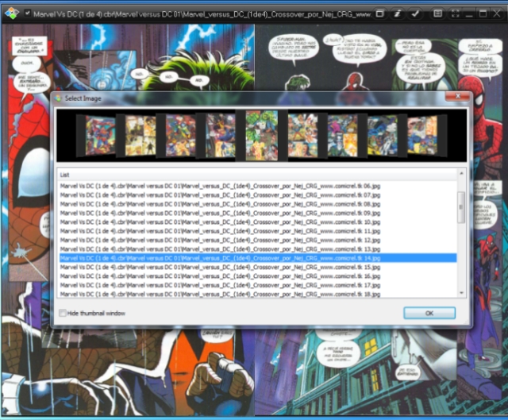Select the list entry ending 15.jpg
This screenshot has height=420, width=508.
click(258, 268)
